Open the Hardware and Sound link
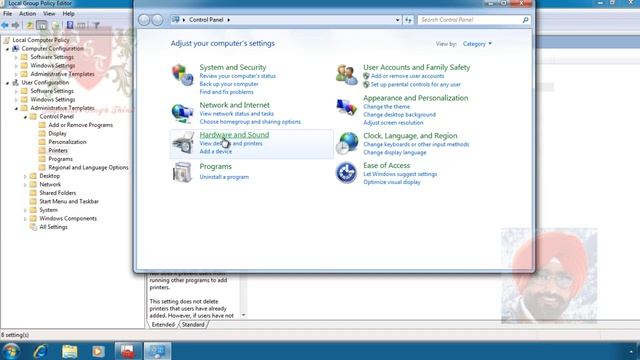This screenshot has height=360, width=640. point(234,135)
